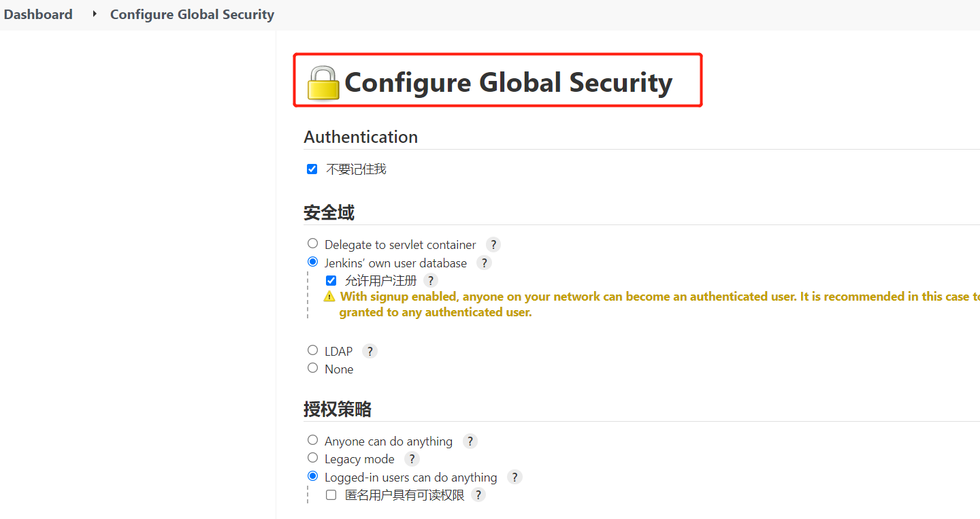Screen dimensions: 980x519
Task: Open help for Jenkins' own user database
Action: (x=484, y=263)
